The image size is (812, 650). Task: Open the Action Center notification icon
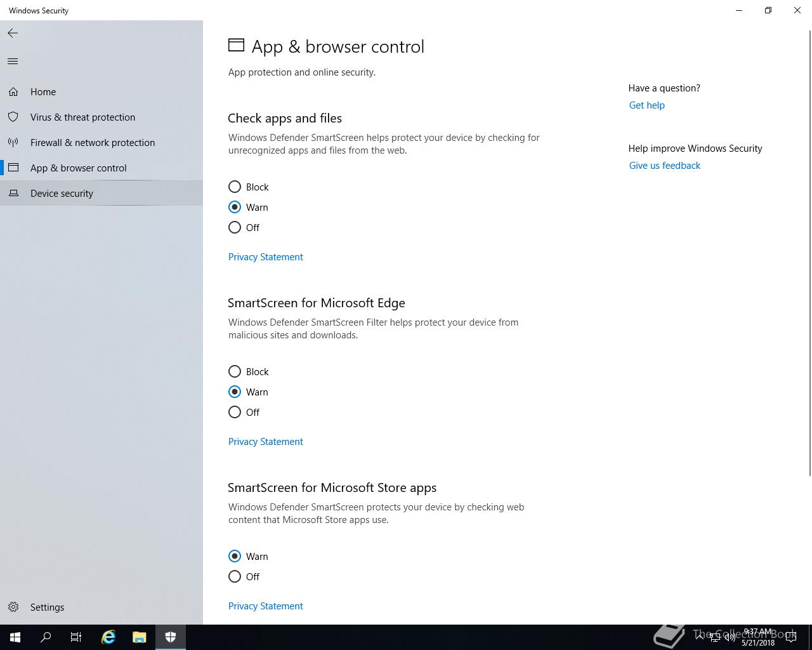pos(791,637)
